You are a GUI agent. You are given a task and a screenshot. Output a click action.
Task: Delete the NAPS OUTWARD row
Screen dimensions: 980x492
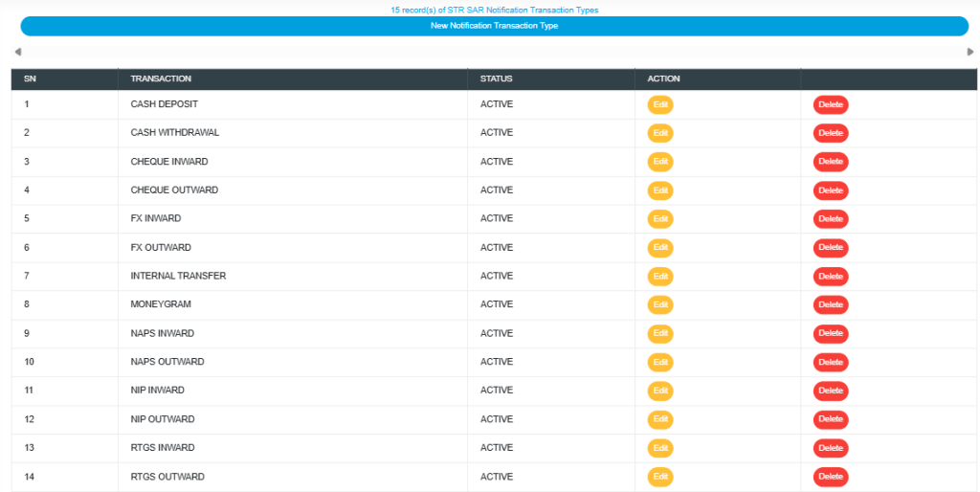click(830, 363)
